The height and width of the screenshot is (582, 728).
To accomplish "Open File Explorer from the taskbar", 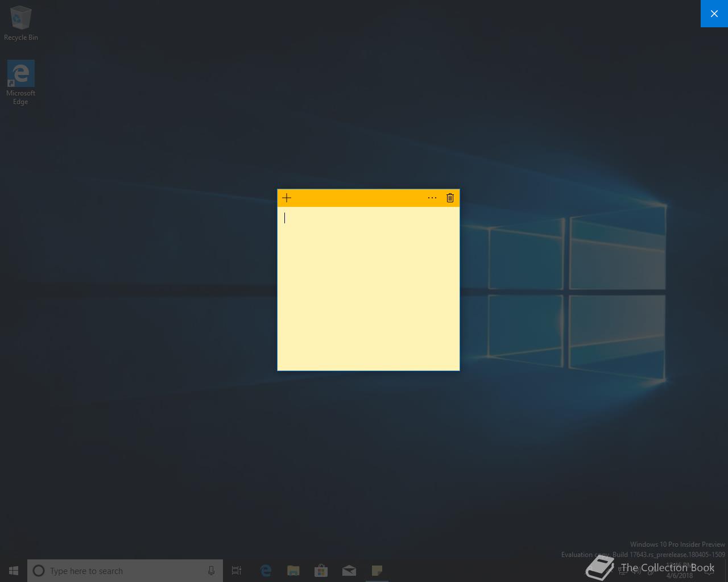I will [x=293, y=571].
